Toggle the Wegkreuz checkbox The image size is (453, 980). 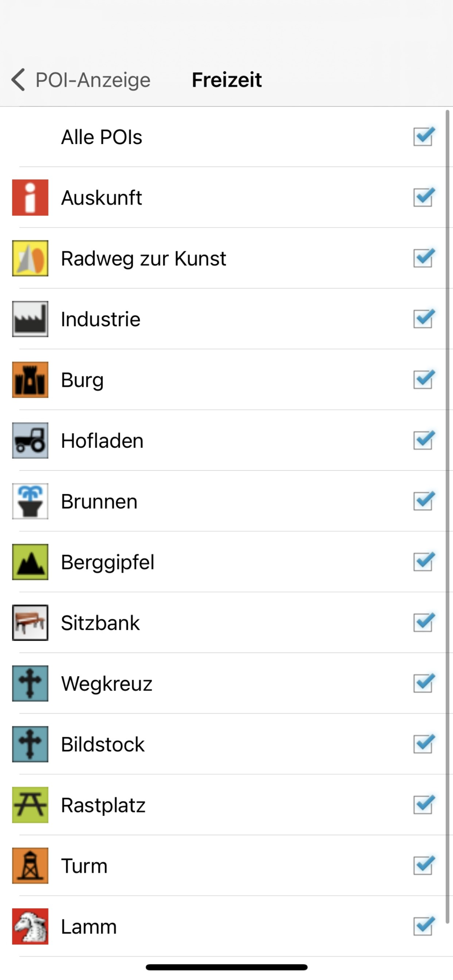coord(424,684)
